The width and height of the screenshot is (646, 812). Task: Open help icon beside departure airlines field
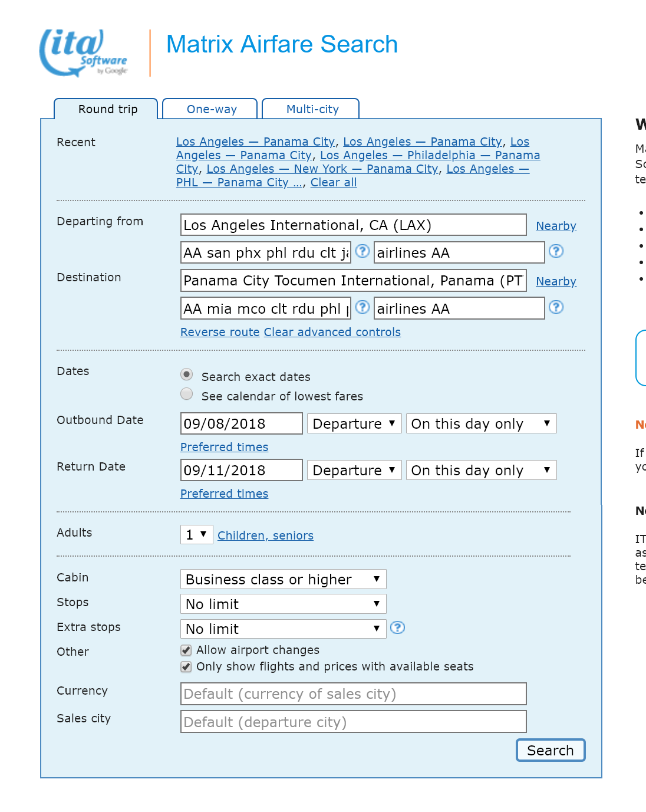pos(556,251)
